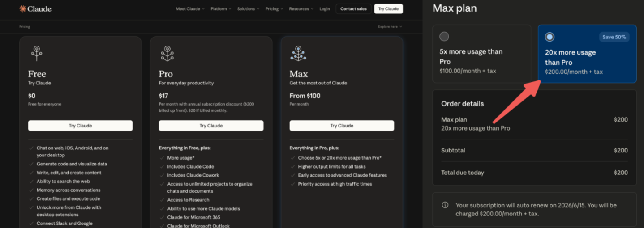
Task: Click the Login link
Action: point(325,9)
